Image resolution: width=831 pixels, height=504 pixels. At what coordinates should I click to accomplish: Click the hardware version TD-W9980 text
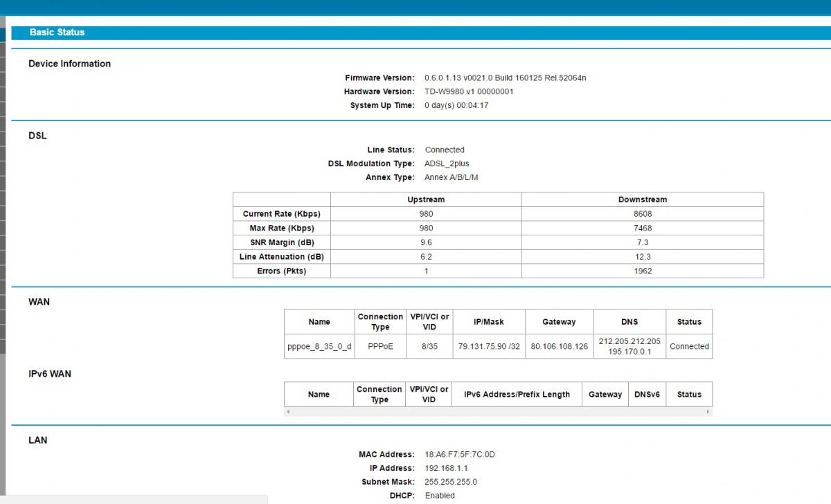pos(469,92)
